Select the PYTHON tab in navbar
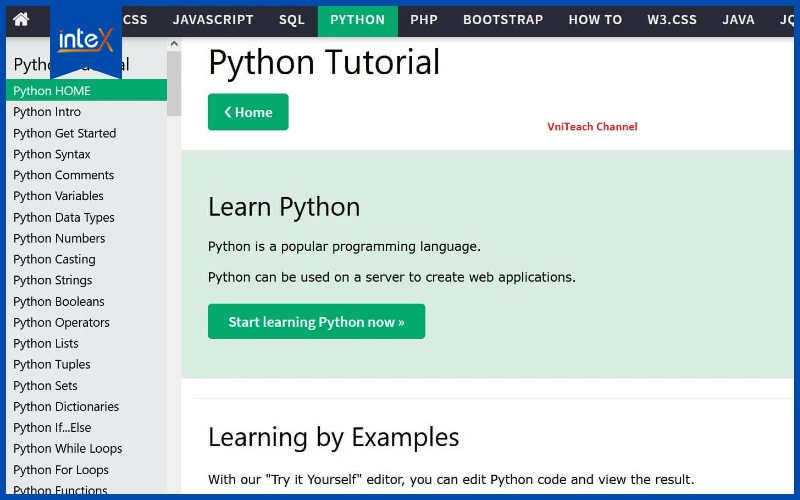The height and width of the screenshot is (500, 800). click(x=357, y=20)
